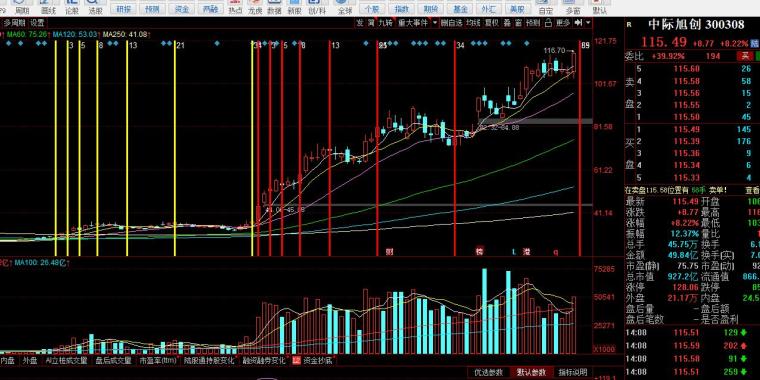Click the MA100: 26.48亿 volume label

coord(41,263)
